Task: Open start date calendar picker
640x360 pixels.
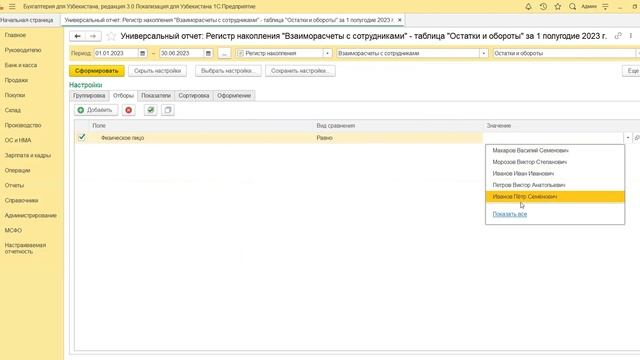Action: coord(142,53)
